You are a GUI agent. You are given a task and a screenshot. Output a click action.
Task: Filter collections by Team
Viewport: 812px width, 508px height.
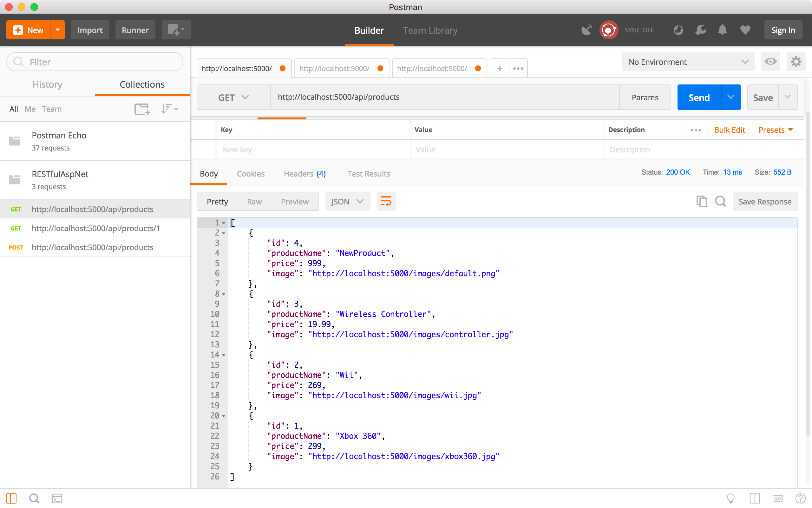(52, 109)
